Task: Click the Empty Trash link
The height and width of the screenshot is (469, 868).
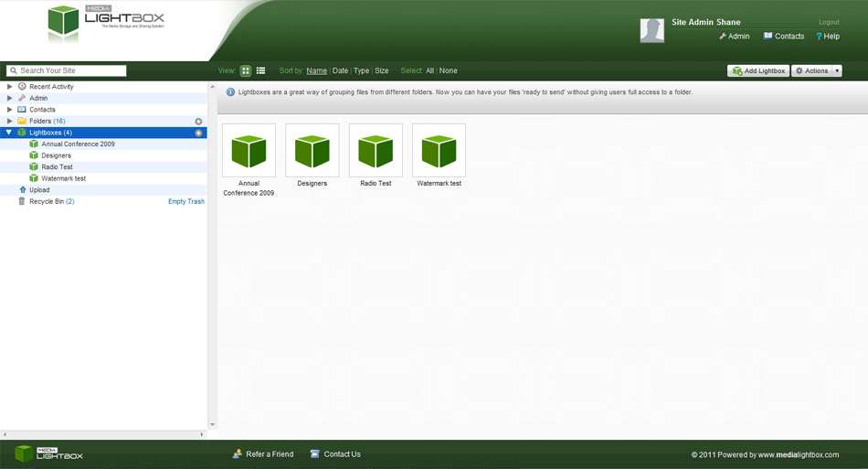Action: click(x=186, y=201)
